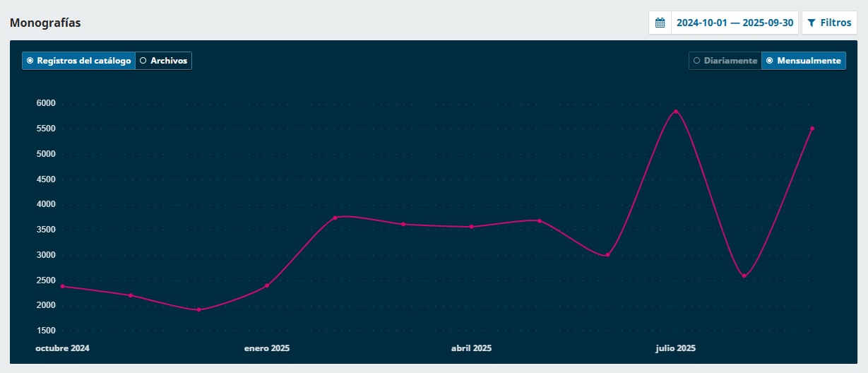Image resolution: width=868 pixels, height=373 pixels.
Task: Click the abril 2025 data point
Action: tap(471, 227)
